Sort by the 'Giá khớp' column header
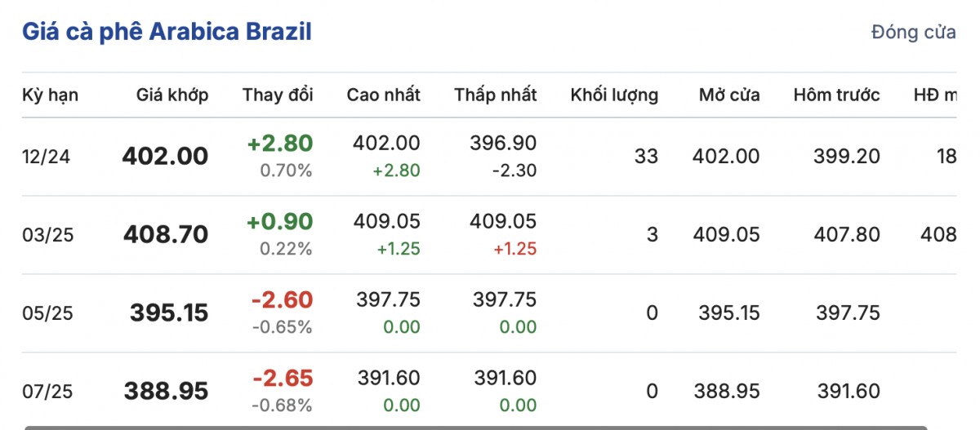 tap(171, 95)
